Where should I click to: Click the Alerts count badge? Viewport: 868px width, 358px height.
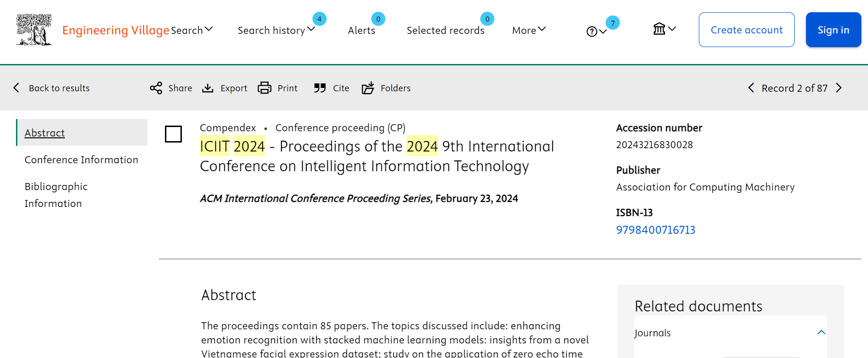(x=378, y=19)
